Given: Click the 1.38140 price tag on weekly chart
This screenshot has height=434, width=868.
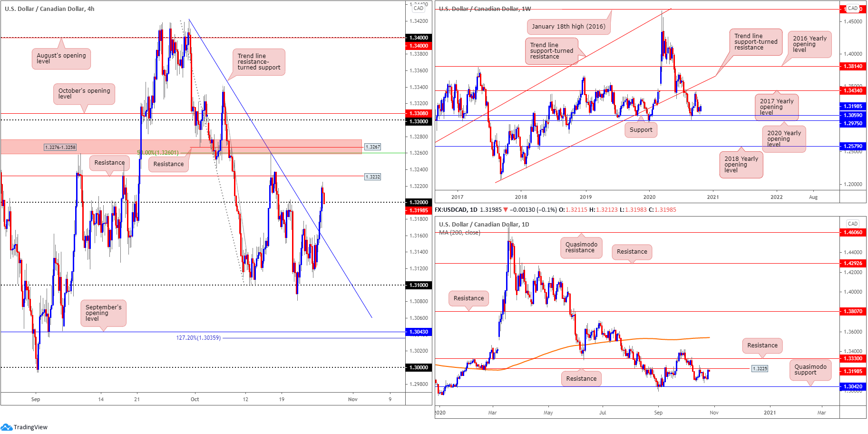Looking at the screenshot, I should [x=853, y=66].
